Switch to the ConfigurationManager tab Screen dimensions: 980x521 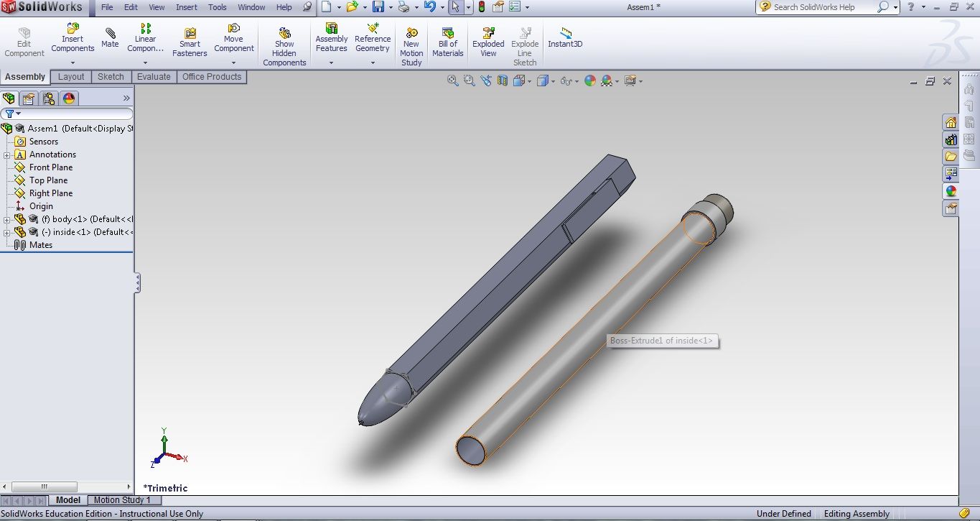coord(49,98)
